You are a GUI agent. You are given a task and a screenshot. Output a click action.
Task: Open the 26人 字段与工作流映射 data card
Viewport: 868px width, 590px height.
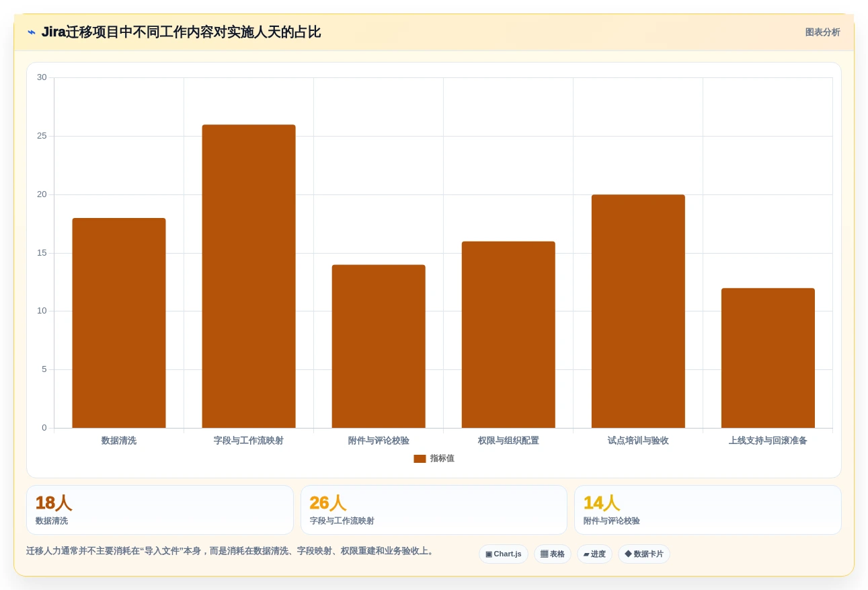click(434, 510)
